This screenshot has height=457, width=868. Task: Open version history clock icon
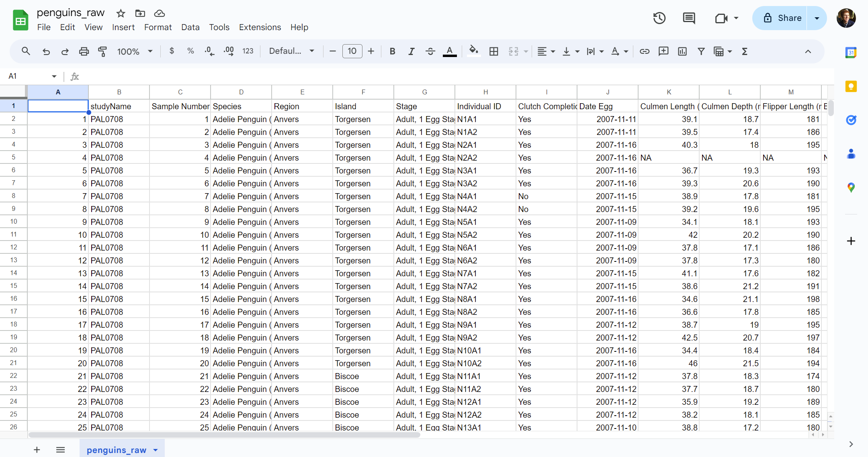click(x=659, y=18)
